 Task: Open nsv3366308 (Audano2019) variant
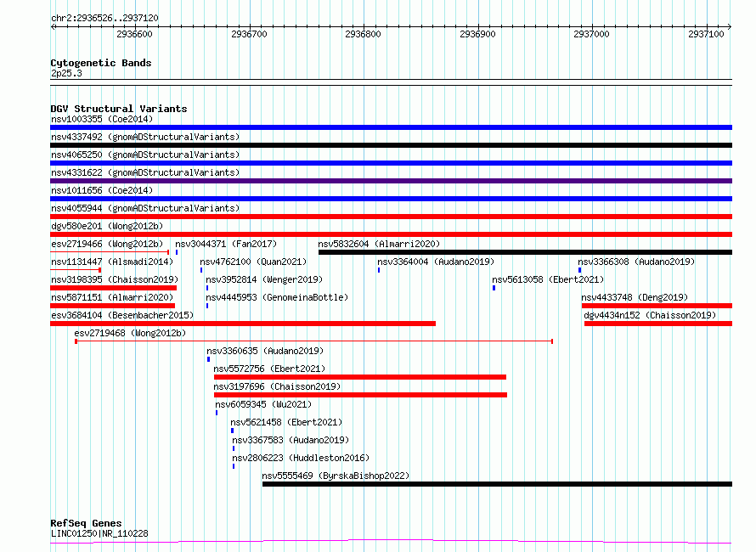click(636, 262)
